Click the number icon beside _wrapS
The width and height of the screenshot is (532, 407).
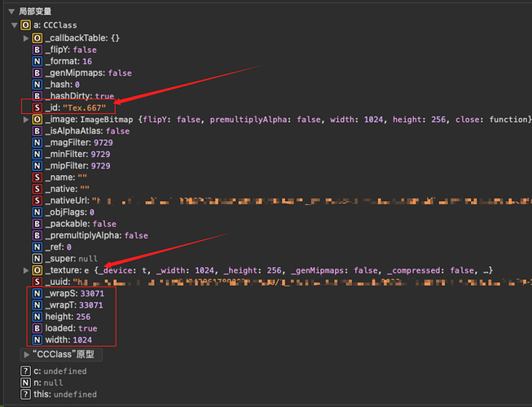click(37, 293)
